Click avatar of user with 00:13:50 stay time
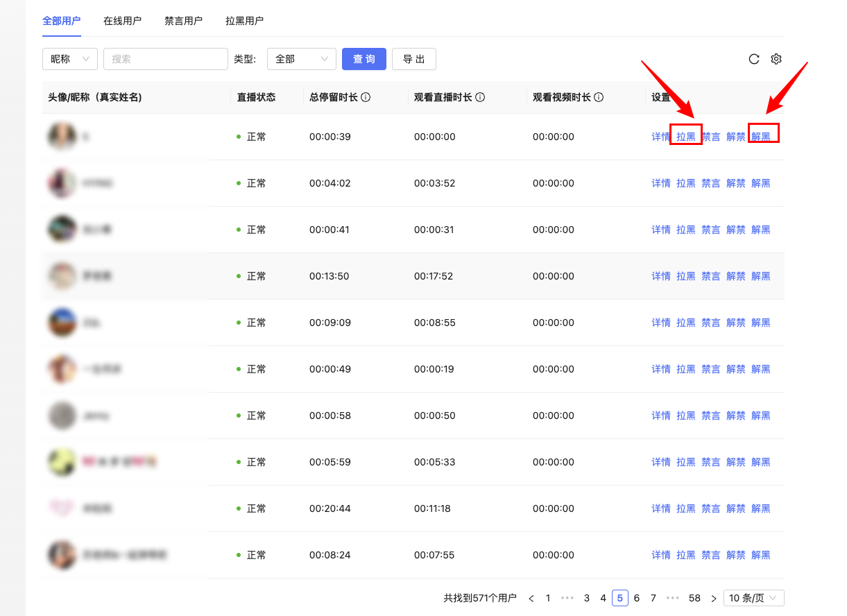 point(62,276)
